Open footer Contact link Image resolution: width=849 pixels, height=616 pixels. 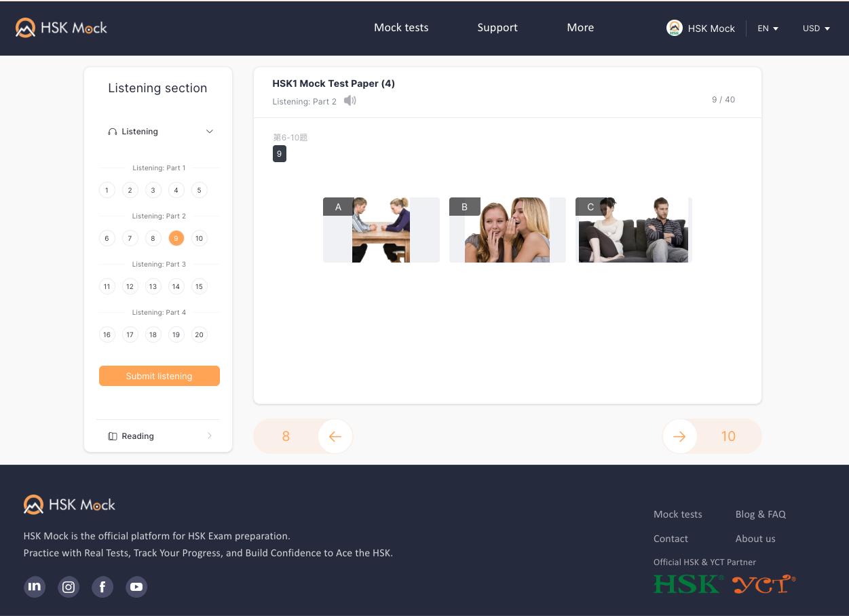(671, 539)
